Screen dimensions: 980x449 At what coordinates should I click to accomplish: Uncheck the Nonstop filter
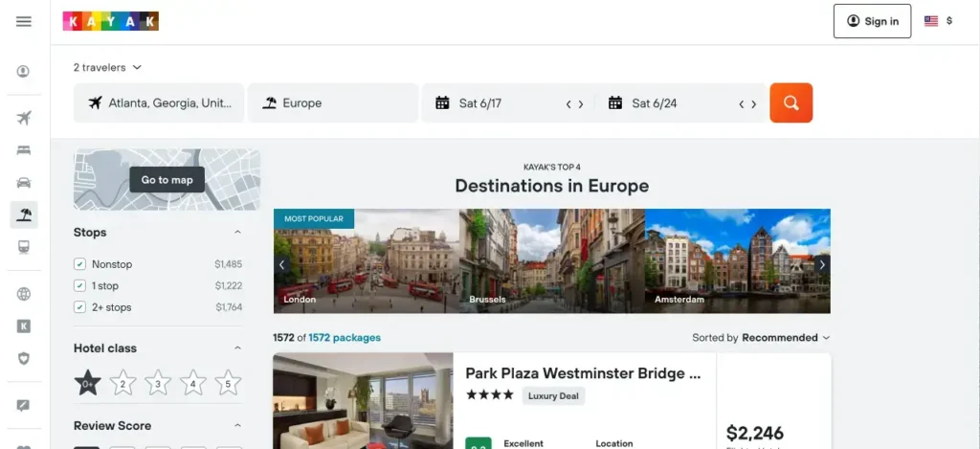click(79, 264)
